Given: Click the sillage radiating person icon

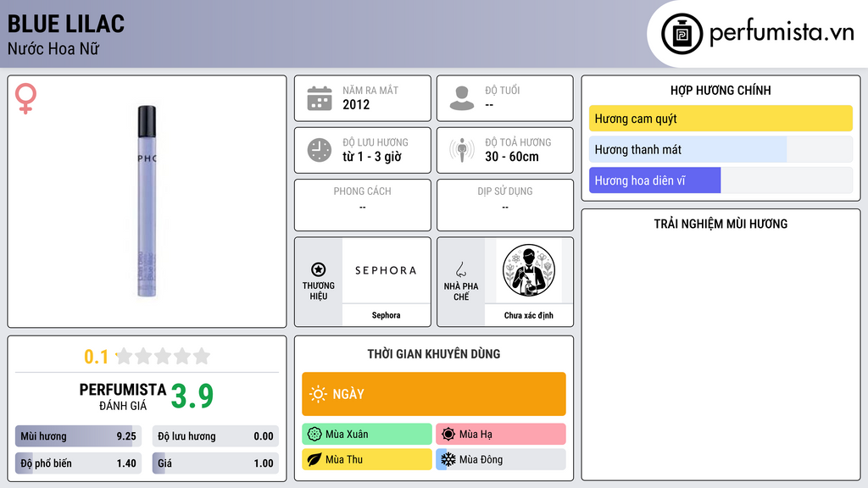Looking at the screenshot, I should (x=462, y=150).
